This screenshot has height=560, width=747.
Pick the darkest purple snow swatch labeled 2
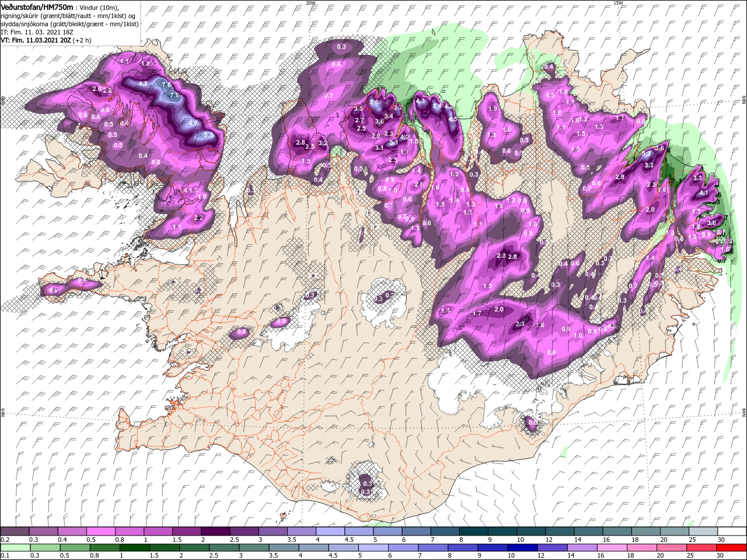[215, 531]
